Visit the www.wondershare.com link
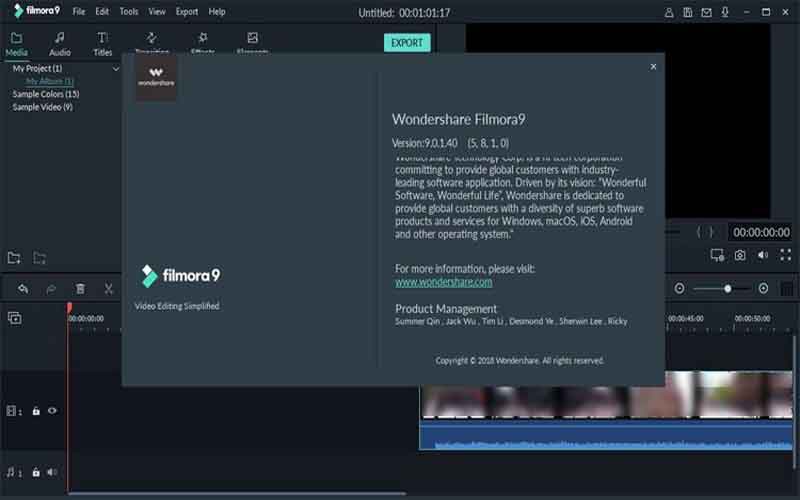The image size is (800, 500). (443, 282)
